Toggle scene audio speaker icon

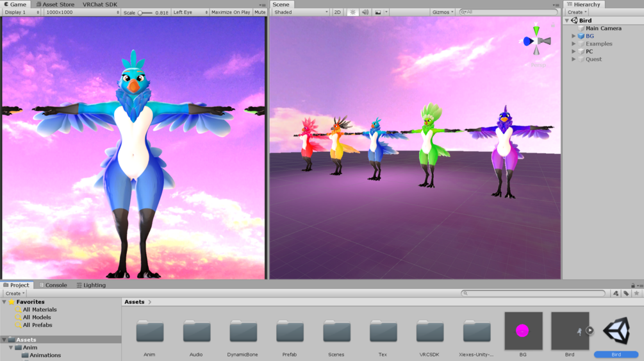[365, 12]
